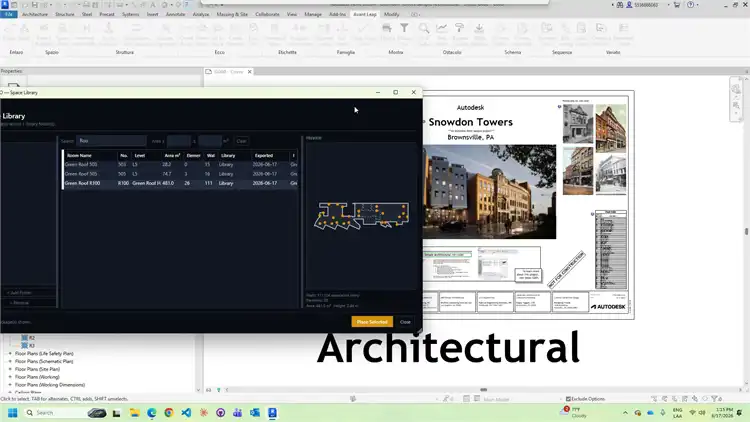This screenshot has width=750, height=422.
Task: Click the Add Folder button
Action: pos(29,292)
